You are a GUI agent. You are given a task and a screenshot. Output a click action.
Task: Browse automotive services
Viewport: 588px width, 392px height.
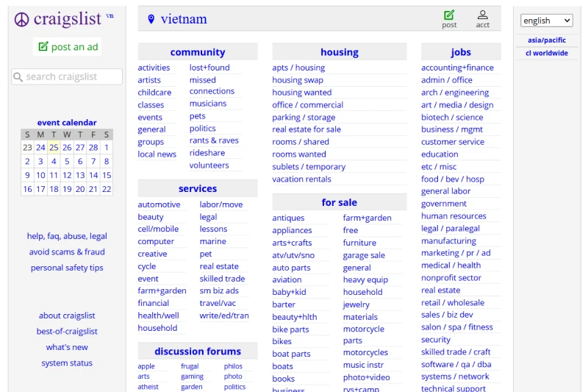tap(159, 204)
